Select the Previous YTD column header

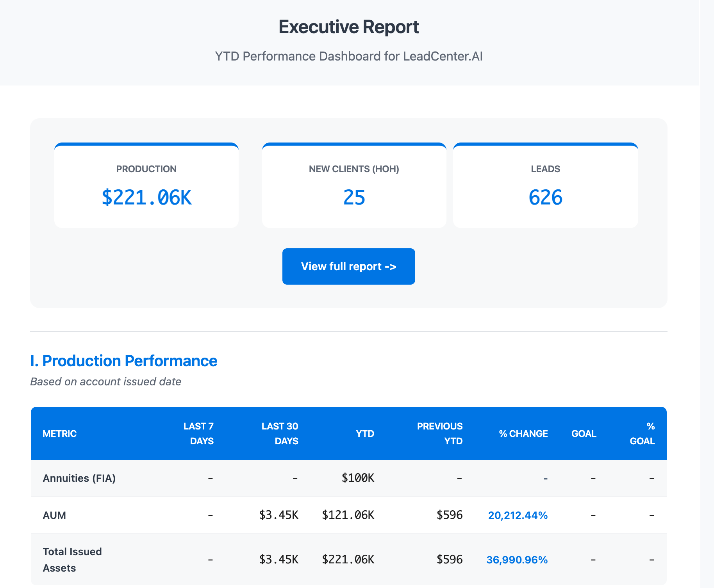coord(440,433)
